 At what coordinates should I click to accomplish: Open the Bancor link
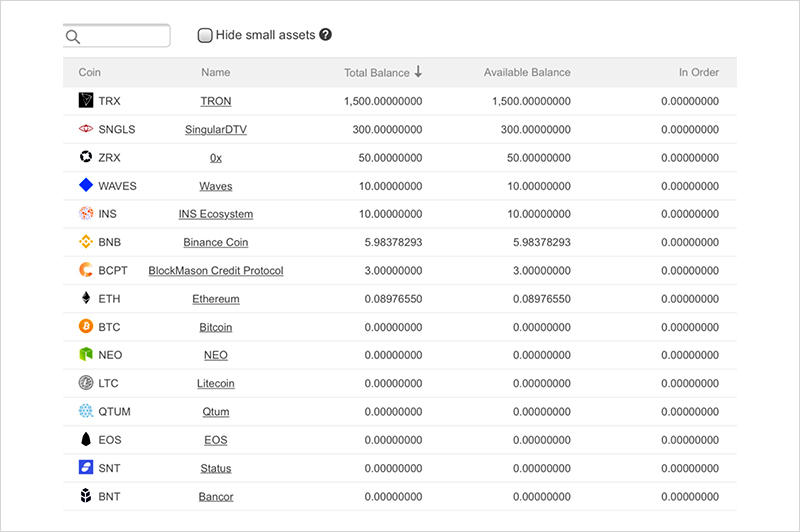[216, 496]
